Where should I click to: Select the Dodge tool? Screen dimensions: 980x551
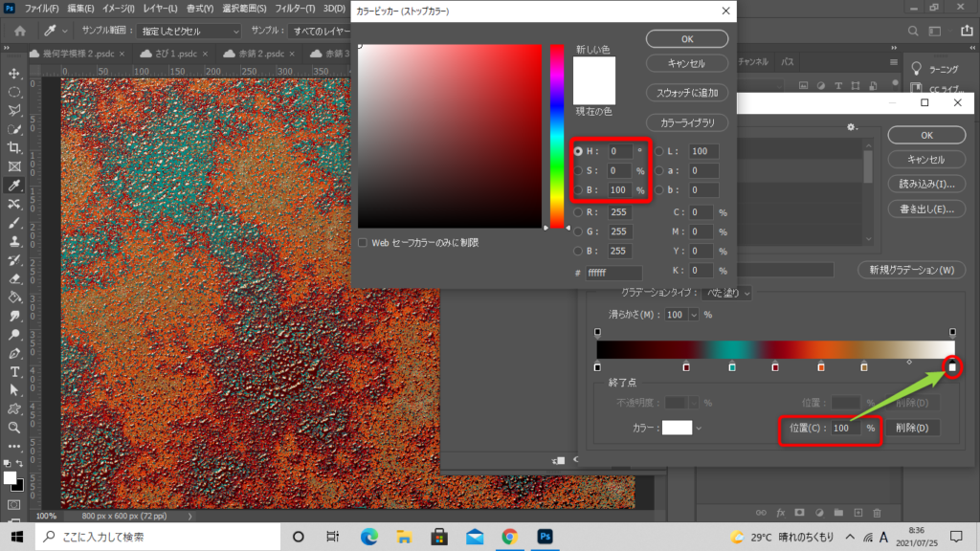coord(13,335)
